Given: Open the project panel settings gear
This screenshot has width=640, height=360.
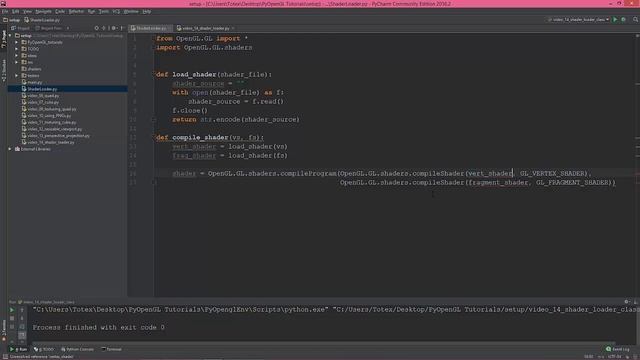Looking at the screenshot, I should [x=114, y=28].
